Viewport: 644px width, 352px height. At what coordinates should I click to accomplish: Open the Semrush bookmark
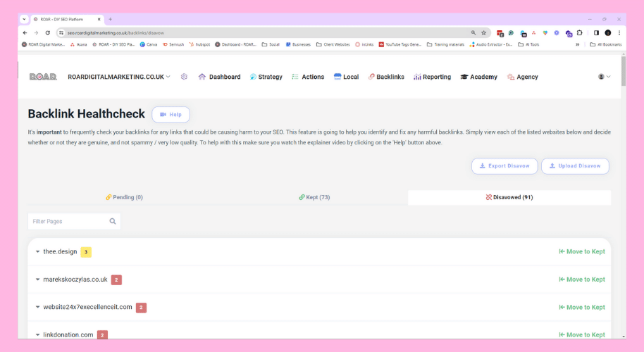tap(173, 44)
